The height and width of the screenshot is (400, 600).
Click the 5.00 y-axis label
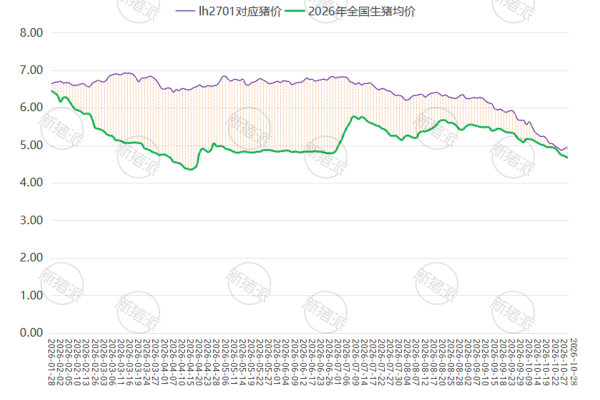pos(31,145)
